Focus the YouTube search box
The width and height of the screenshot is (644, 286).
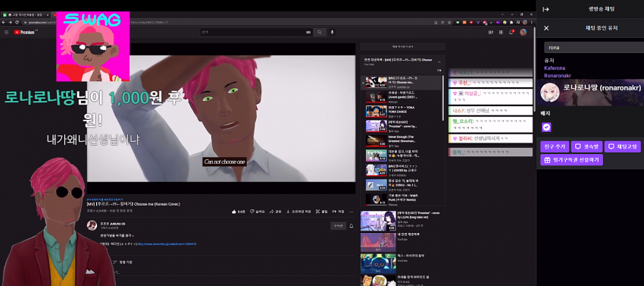256,32
